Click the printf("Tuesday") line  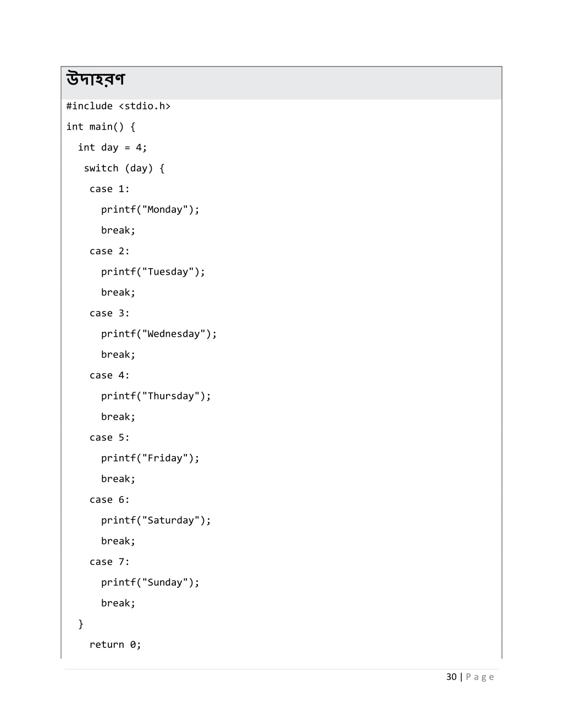click(153, 272)
